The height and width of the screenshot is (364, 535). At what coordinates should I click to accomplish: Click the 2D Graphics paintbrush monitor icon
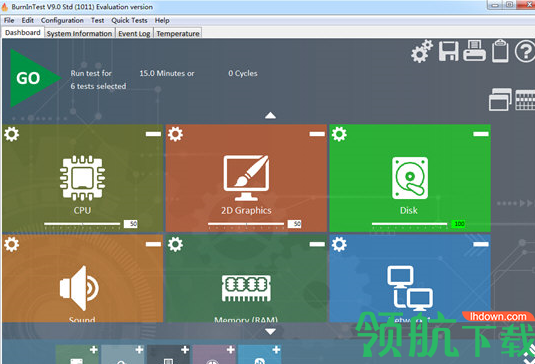[246, 178]
